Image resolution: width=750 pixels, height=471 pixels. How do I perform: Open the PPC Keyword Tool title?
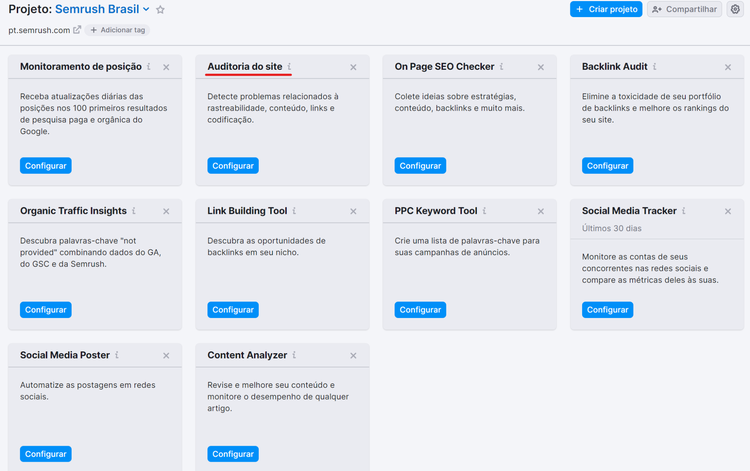pyautogui.click(x=436, y=210)
